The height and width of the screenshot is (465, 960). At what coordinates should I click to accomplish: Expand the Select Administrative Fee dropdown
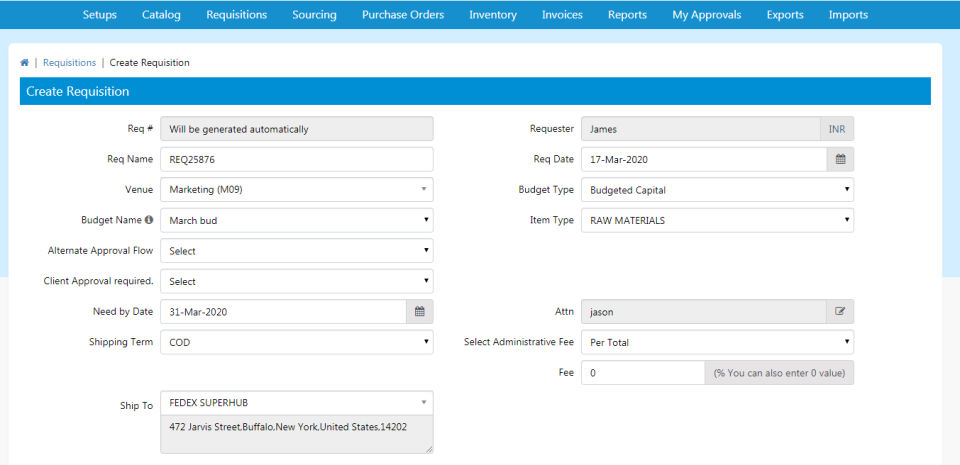(717, 342)
